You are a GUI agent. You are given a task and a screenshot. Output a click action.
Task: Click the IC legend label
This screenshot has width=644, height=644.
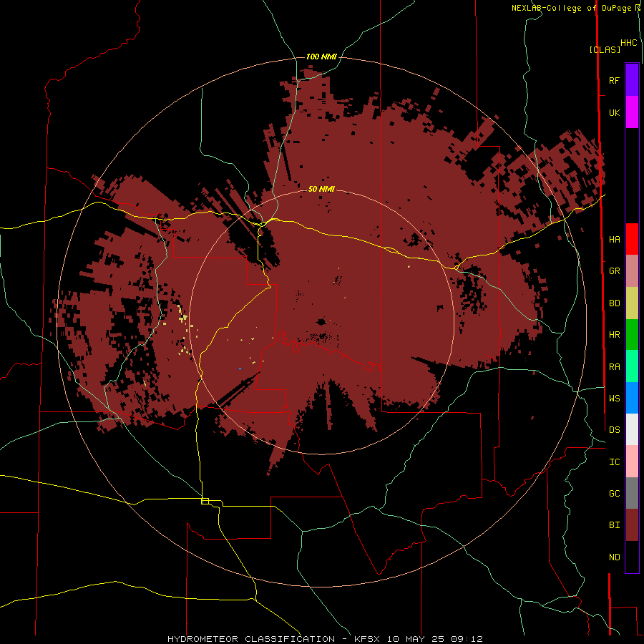click(x=614, y=462)
